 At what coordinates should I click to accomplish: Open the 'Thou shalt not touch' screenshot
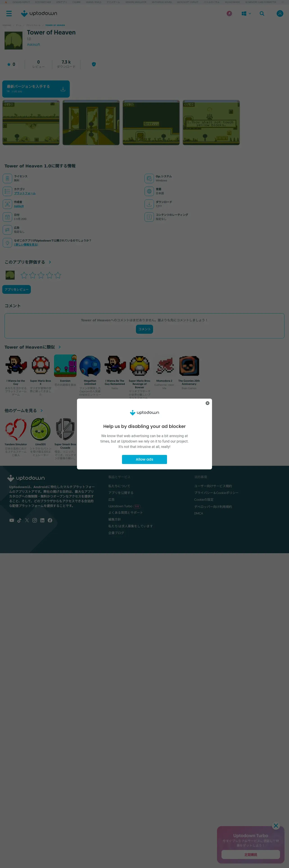(x=211, y=123)
